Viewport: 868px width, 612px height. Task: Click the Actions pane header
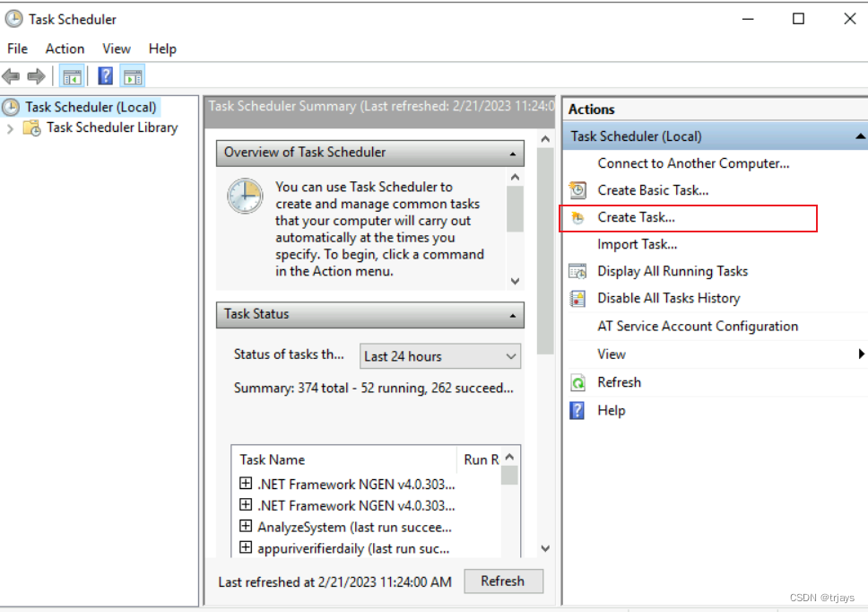click(715, 109)
